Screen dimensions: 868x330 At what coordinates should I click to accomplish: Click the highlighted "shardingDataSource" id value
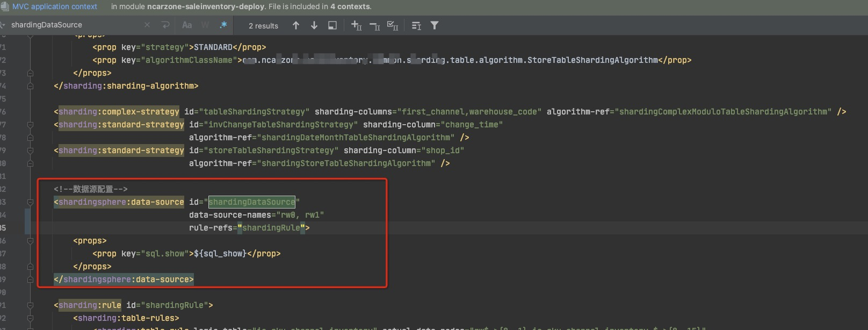pos(252,202)
